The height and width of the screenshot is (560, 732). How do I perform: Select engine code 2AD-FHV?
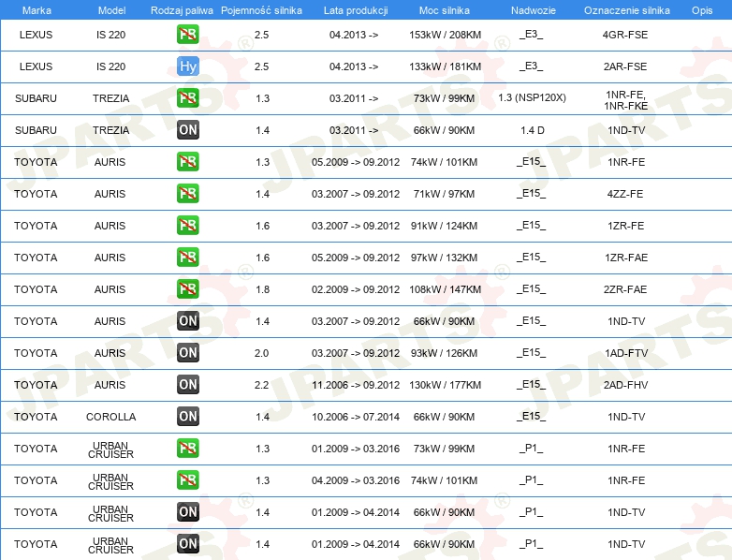tap(625, 385)
